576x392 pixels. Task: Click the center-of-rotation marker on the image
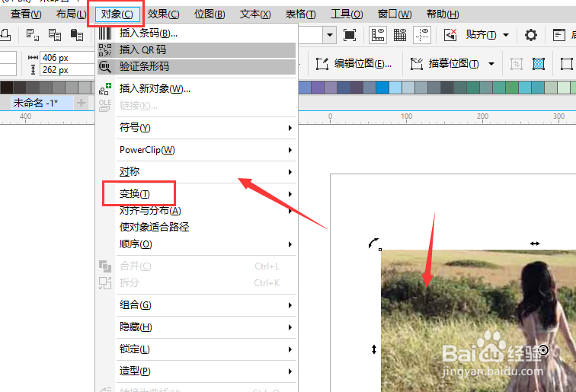[x=543, y=350]
